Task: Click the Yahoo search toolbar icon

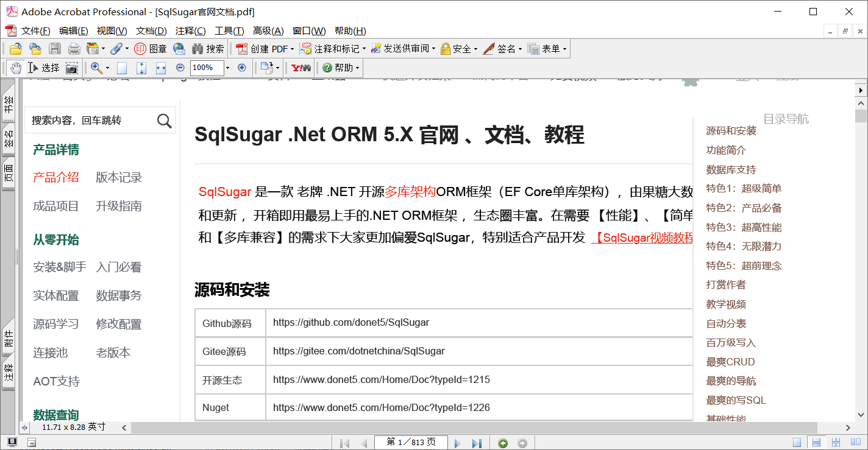Action: pos(301,68)
